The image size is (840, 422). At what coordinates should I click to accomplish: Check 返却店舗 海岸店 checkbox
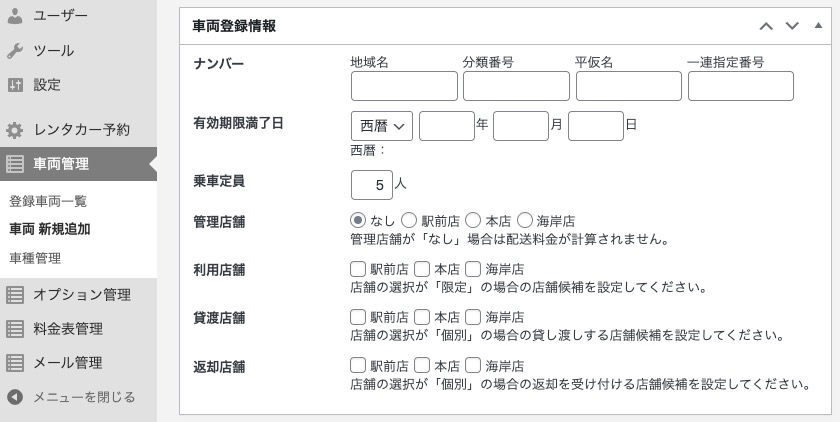click(473, 365)
